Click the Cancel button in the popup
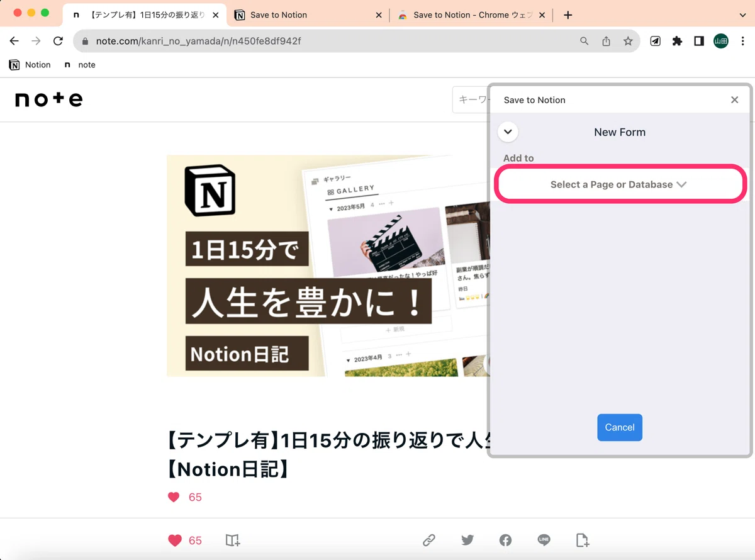This screenshot has width=755, height=560. tap(620, 427)
